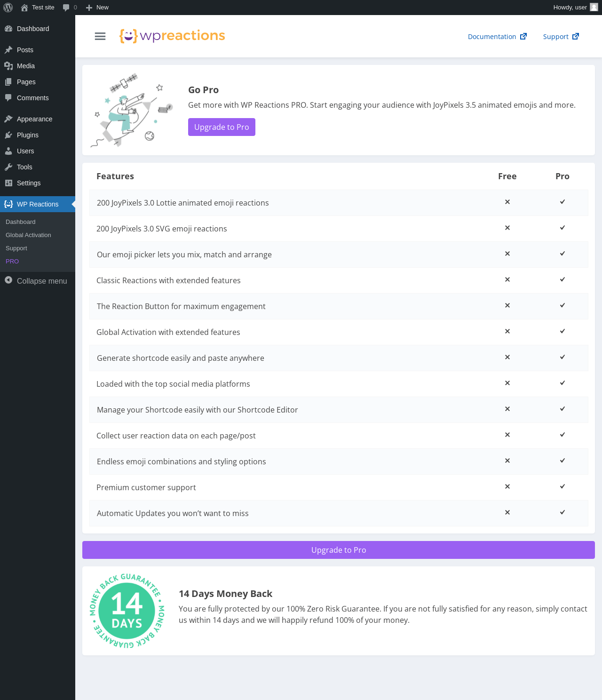Go to the Pages menu item

[38, 82]
